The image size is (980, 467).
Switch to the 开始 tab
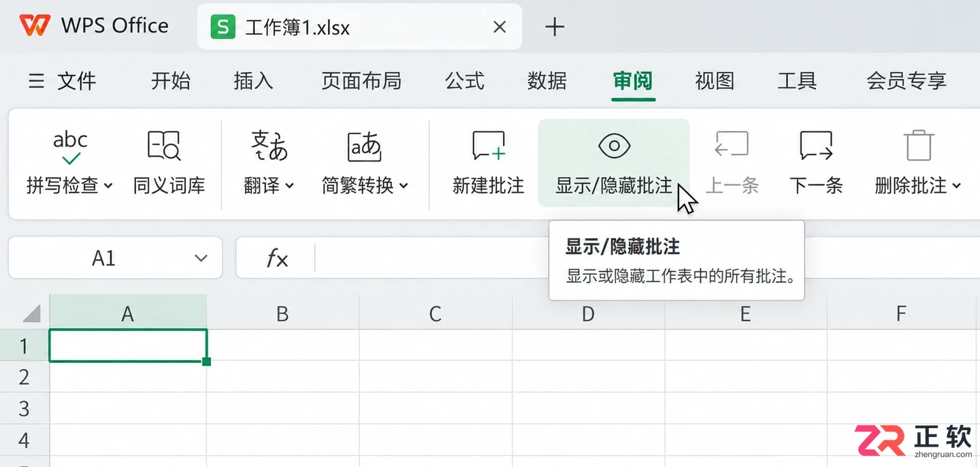(171, 81)
